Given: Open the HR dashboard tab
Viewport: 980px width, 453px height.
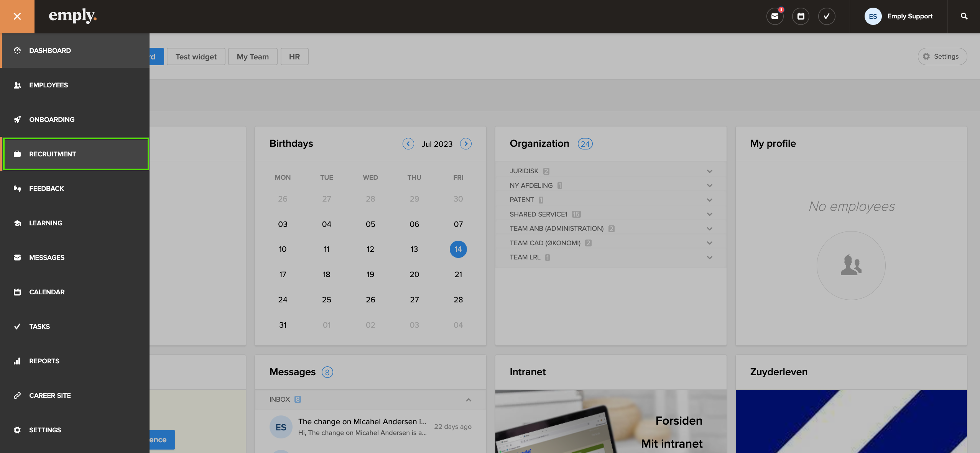Looking at the screenshot, I should click(294, 57).
